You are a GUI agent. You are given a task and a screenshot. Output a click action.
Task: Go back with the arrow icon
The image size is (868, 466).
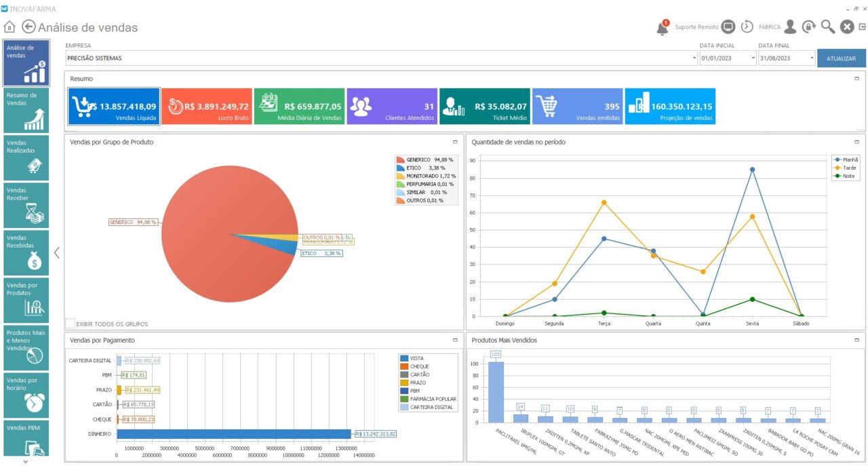(28, 26)
